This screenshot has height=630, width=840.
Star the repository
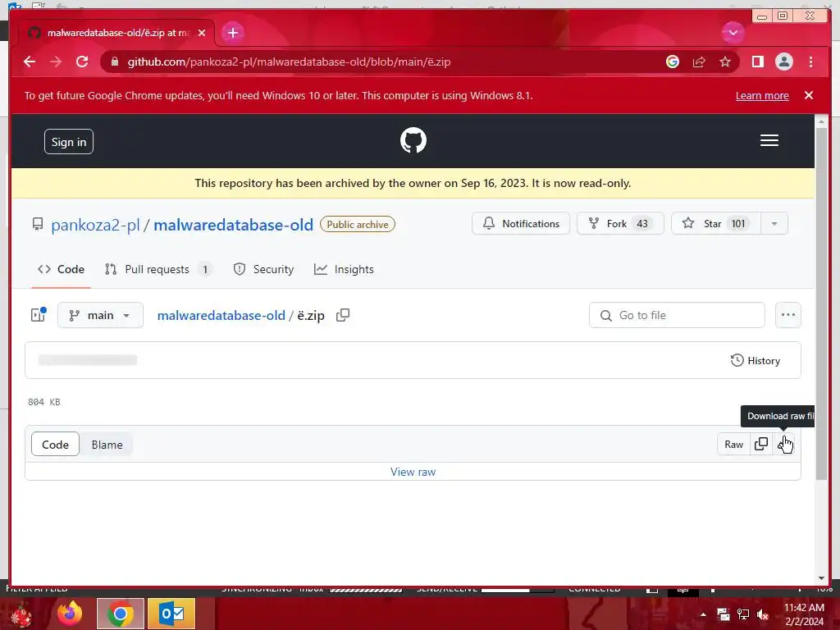click(x=715, y=223)
